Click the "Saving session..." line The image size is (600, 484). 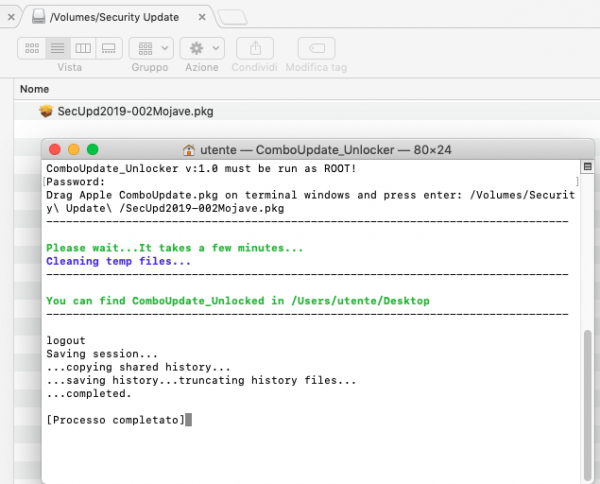102,354
